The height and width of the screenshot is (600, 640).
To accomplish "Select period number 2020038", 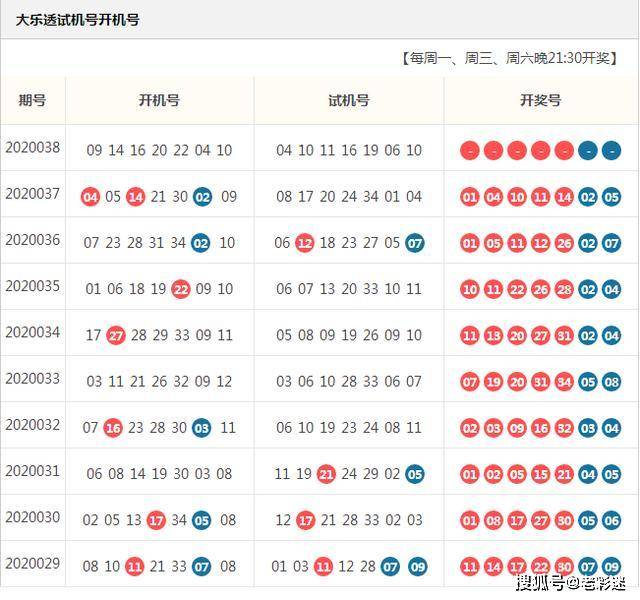I will [33, 148].
